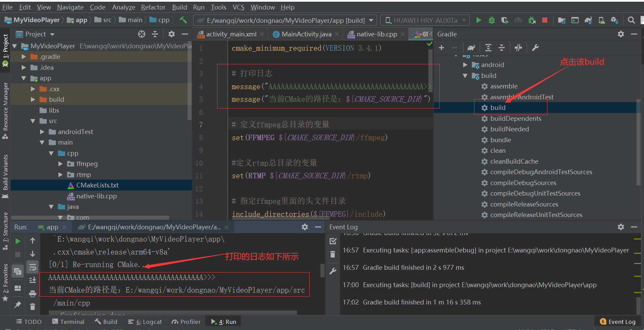644x330 pixels.
Task: Open Gradle panel gear options
Action: (x=621, y=34)
